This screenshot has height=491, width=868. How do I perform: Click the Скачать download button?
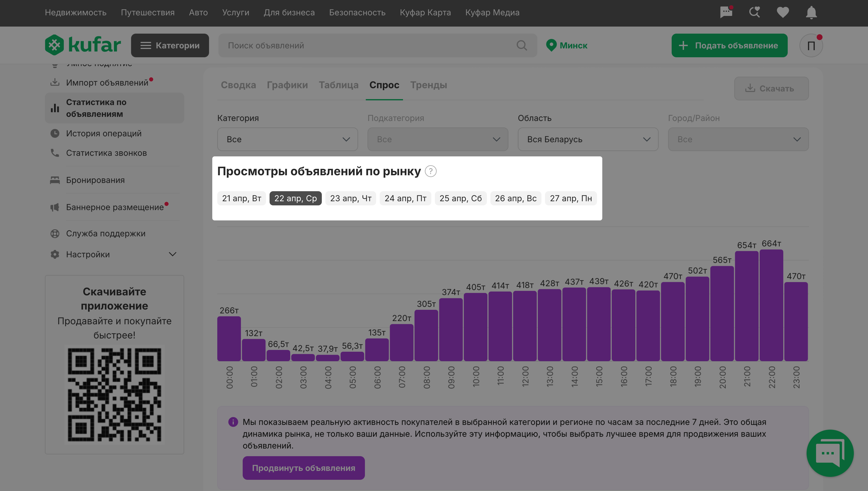pos(771,88)
